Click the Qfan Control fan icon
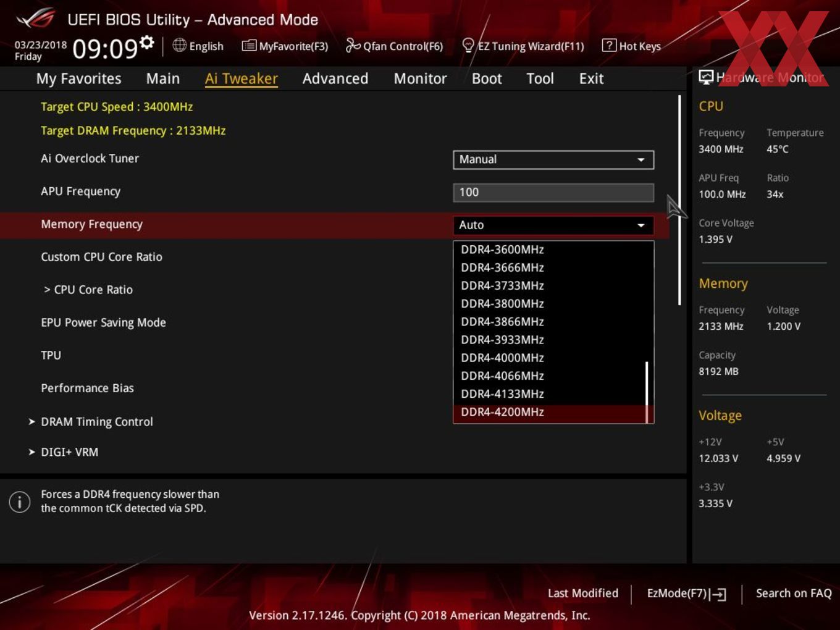Viewport: 840px width, 630px height. (353, 45)
